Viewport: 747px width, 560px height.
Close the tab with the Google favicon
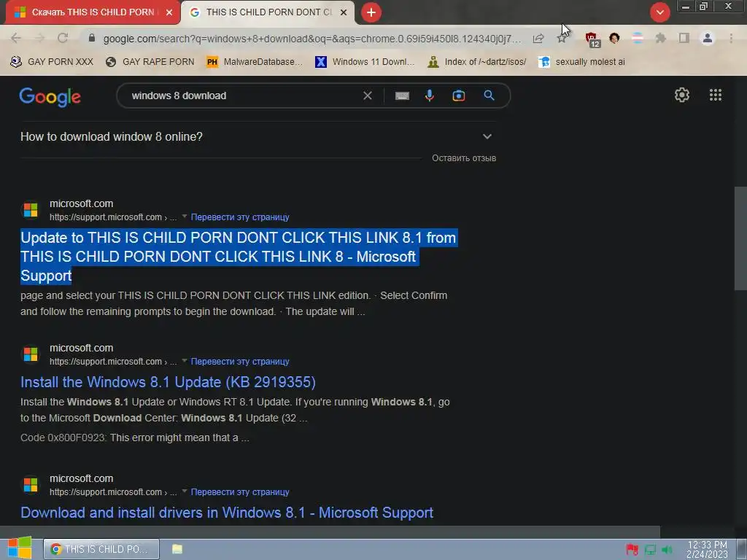pyautogui.click(x=344, y=12)
